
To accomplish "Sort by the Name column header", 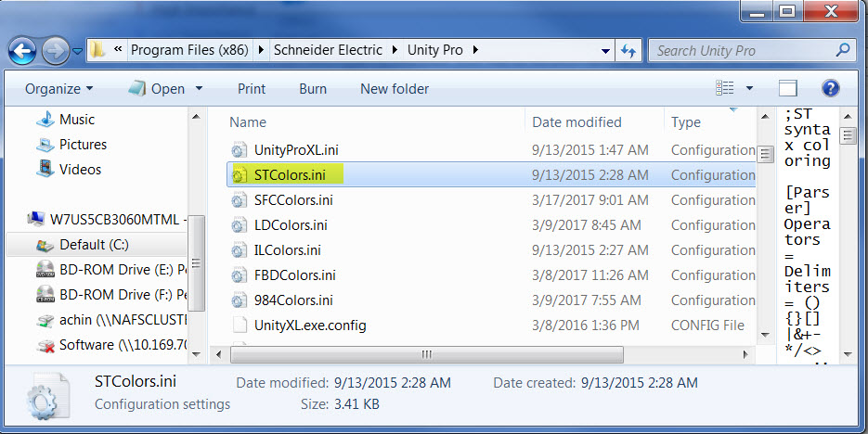I will tap(248, 122).
